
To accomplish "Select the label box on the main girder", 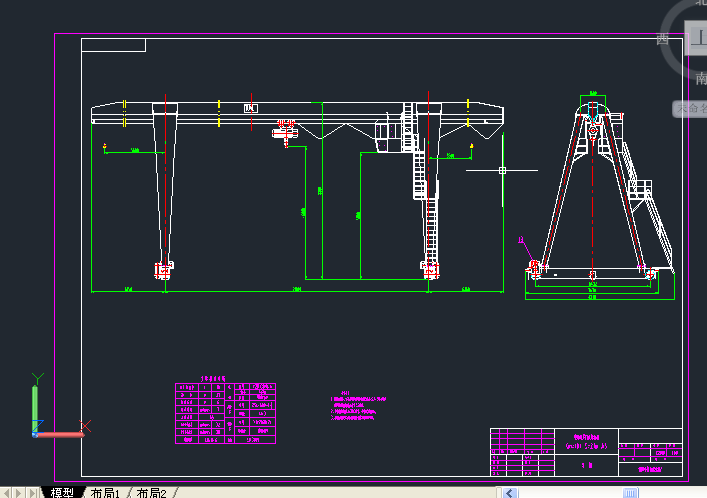I will pyautogui.click(x=251, y=108).
